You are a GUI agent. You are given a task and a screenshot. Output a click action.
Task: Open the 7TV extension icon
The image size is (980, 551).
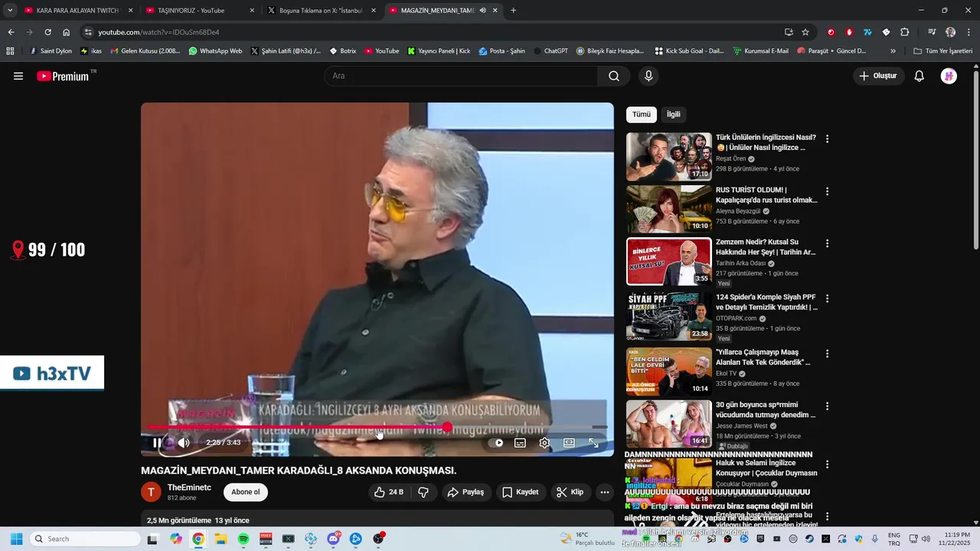tap(867, 32)
